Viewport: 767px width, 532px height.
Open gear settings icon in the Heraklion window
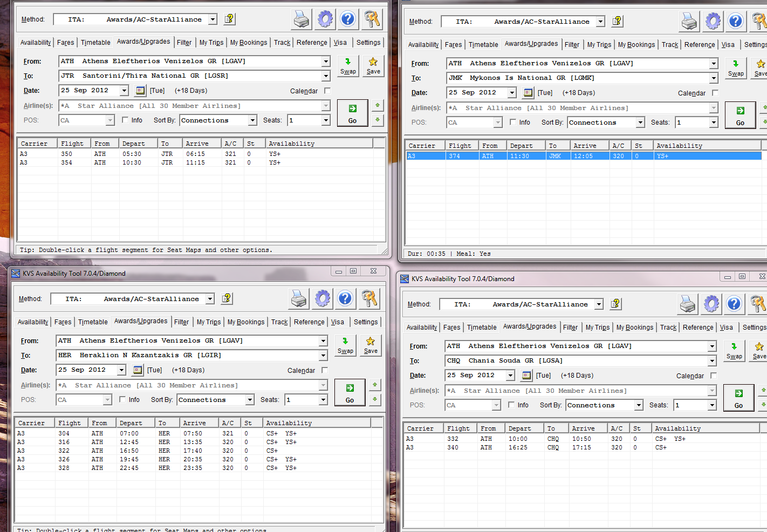pyautogui.click(x=323, y=298)
